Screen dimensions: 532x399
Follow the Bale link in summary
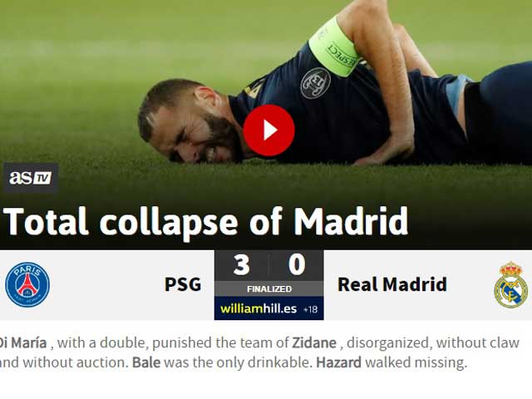[x=146, y=362]
